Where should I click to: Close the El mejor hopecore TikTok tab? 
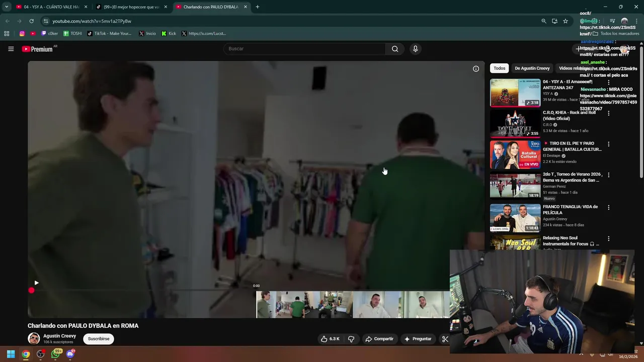click(166, 7)
